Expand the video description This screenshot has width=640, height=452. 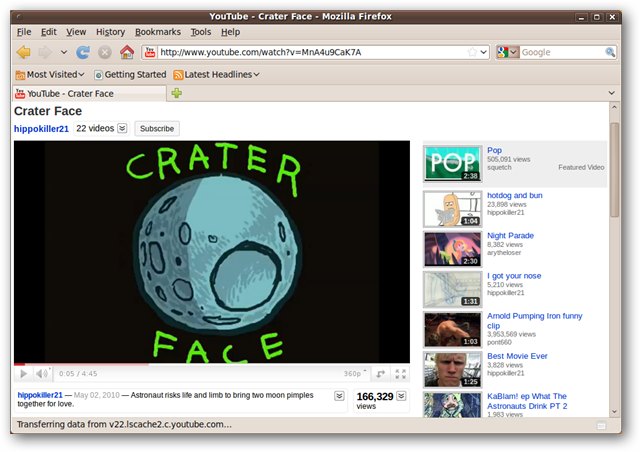pyautogui.click(x=339, y=396)
